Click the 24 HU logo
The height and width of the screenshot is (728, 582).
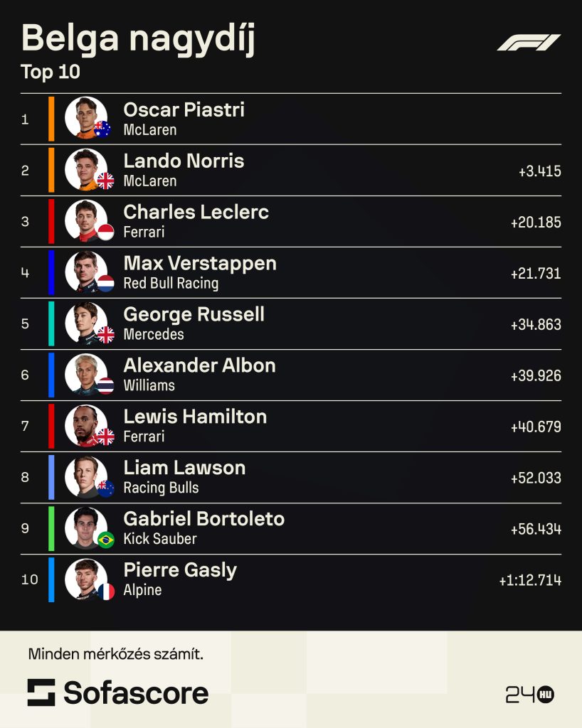(x=529, y=694)
